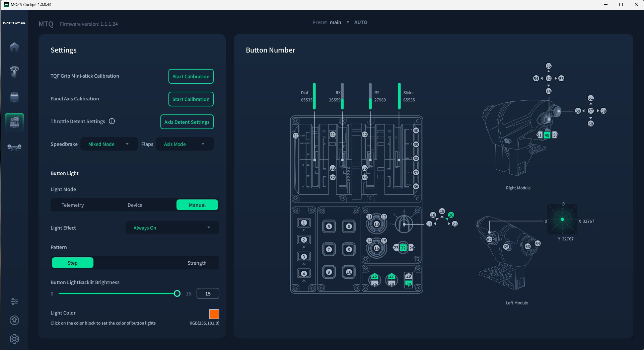Open the sliders adjustment icon in sidebar

tap(14, 301)
